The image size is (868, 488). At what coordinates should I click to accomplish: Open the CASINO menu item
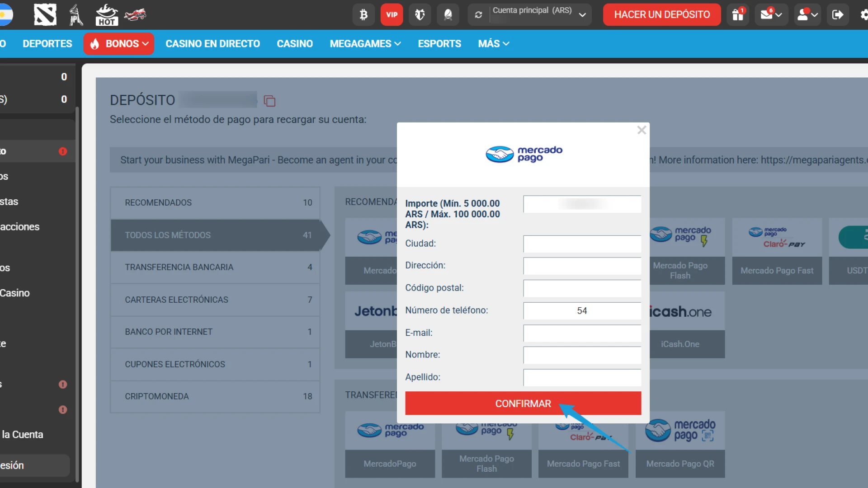[295, 44]
